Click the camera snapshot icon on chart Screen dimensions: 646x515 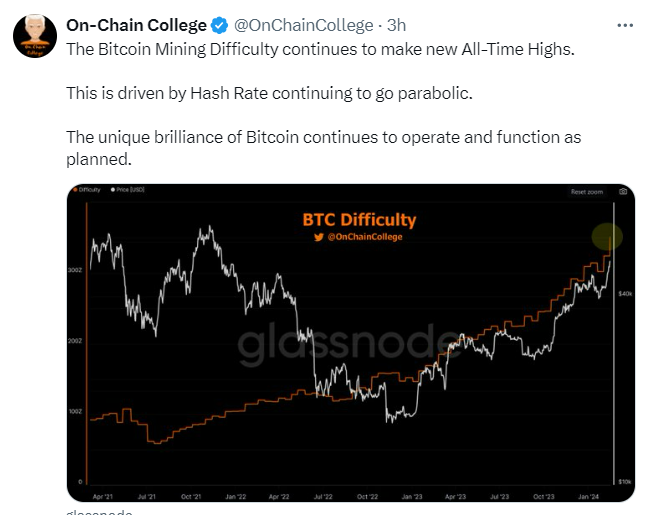[x=623, y=191]
